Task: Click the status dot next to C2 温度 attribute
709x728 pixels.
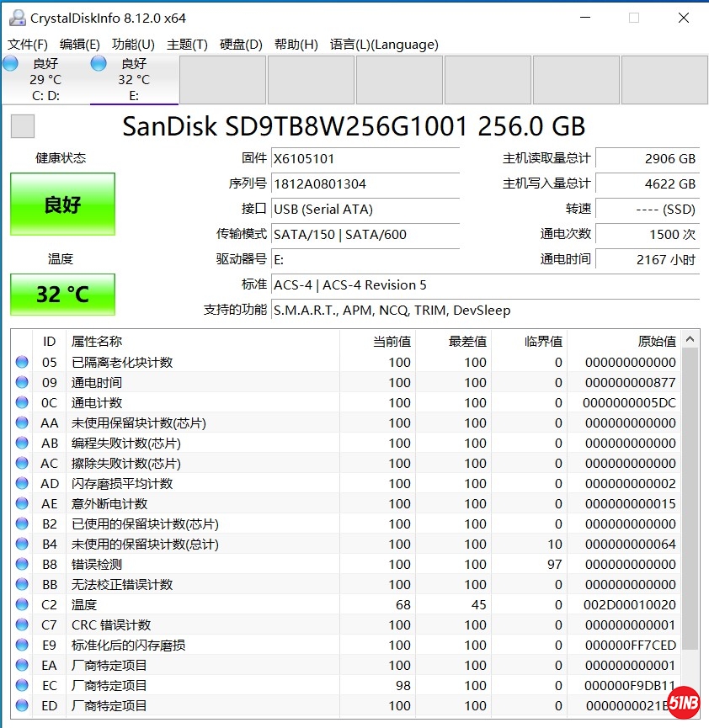Action: [x=21, y=604]
